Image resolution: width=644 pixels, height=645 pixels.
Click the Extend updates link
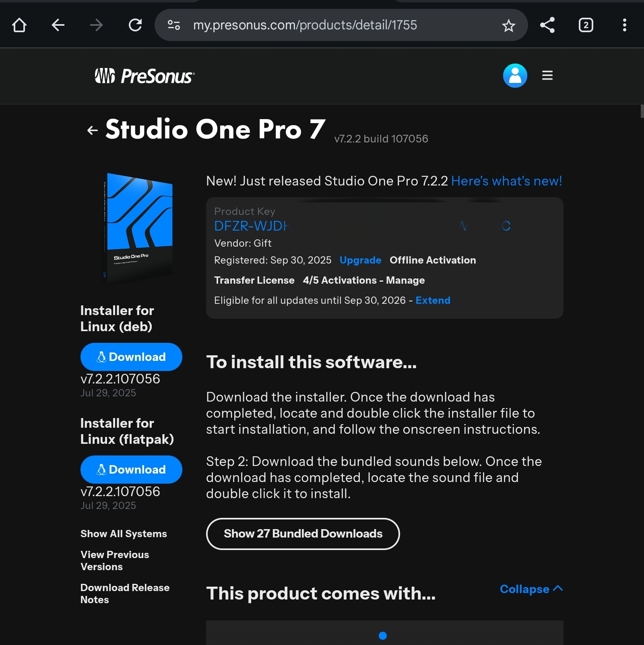[x=433, y=301]
